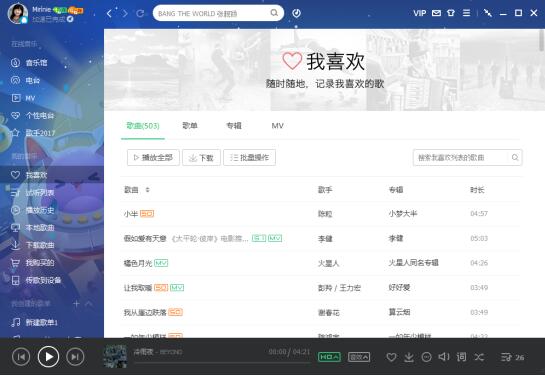This screenshot has width=545, height=376.
Task: Open 我购买的 in the sidebar
Action: click(40, 263)
